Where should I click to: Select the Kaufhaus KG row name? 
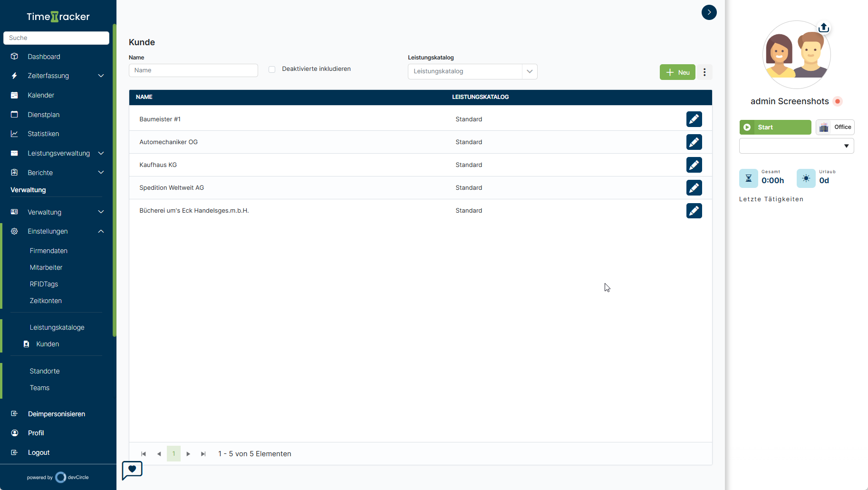point(158,165)
